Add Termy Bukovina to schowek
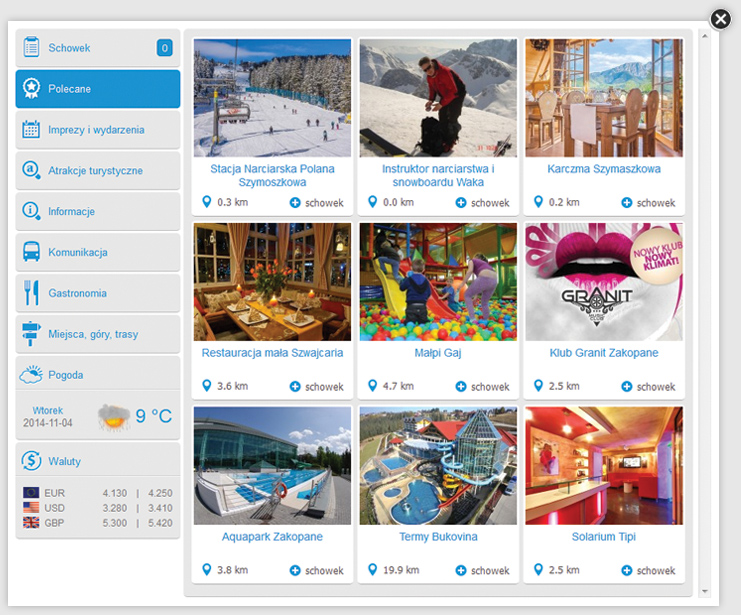 click(483, 571)
